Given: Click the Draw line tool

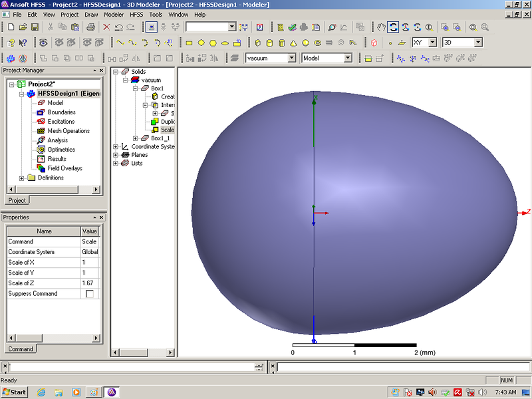Looking at the screenshot, I should (x=120, y=43).
